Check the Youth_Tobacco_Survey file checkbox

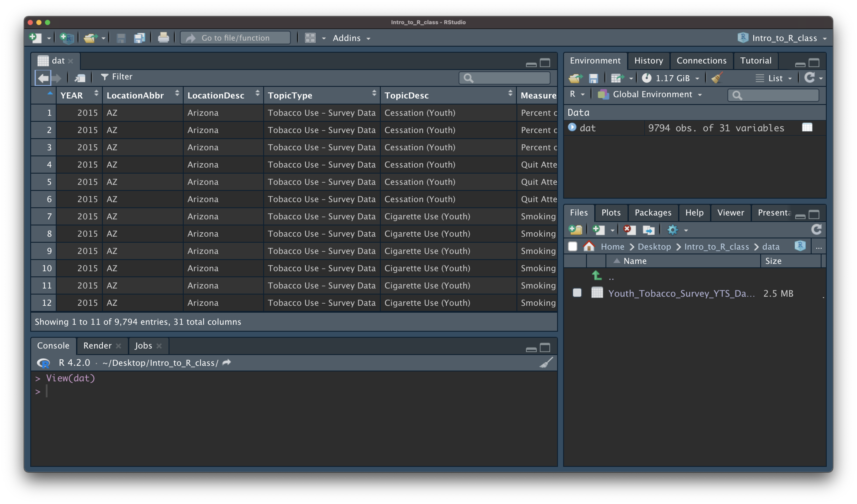coord(577,293)
